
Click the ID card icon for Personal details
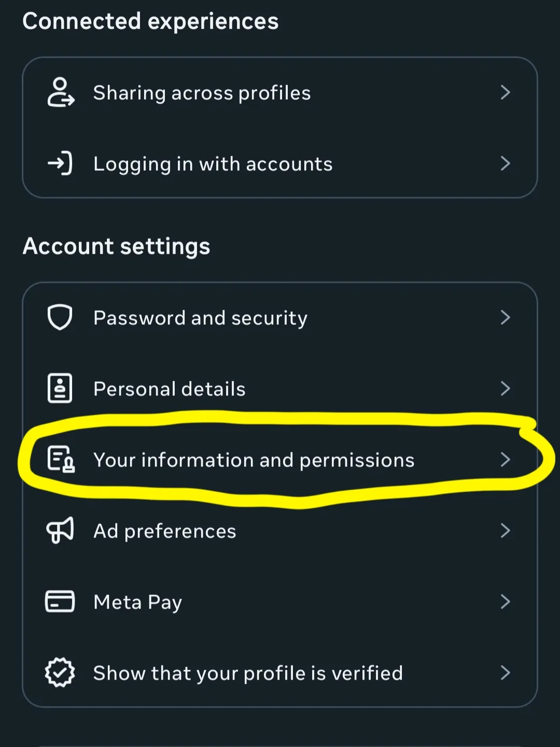tap(60, 388)
